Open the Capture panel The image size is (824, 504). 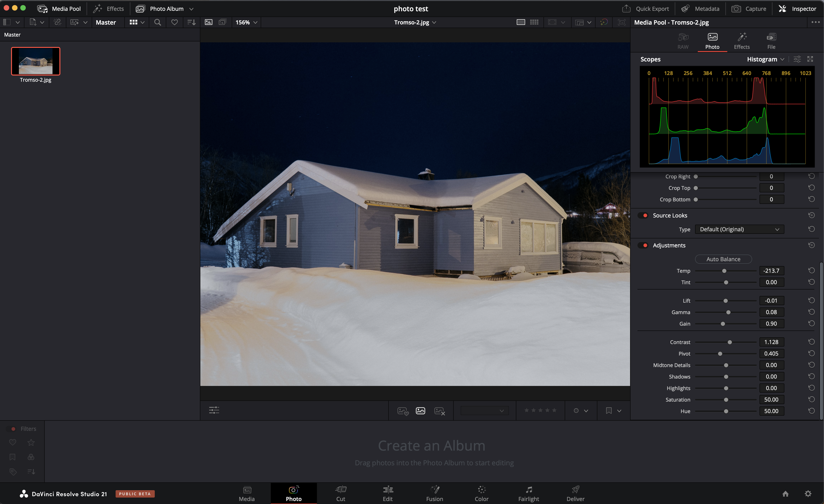[x=749, y=9]
